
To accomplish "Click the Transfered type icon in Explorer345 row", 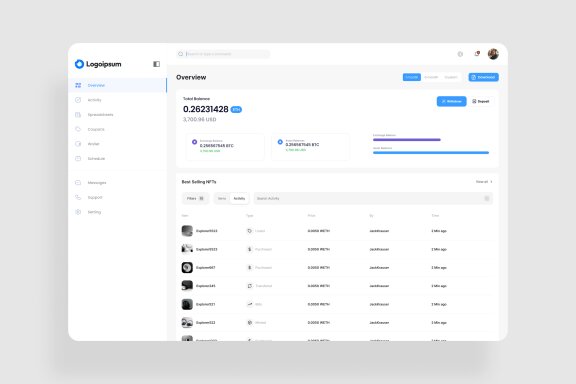I will pos(249,286).
